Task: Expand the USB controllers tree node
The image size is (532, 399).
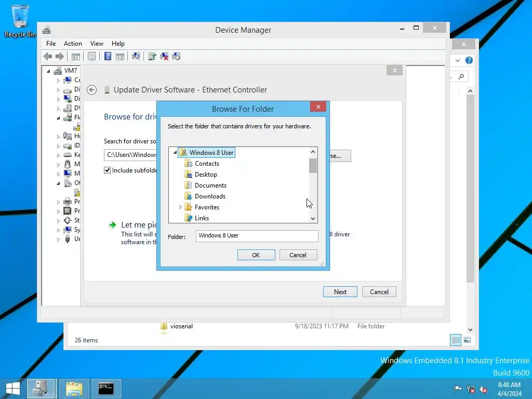Action: pyautogui.click(x=58, y=239)
